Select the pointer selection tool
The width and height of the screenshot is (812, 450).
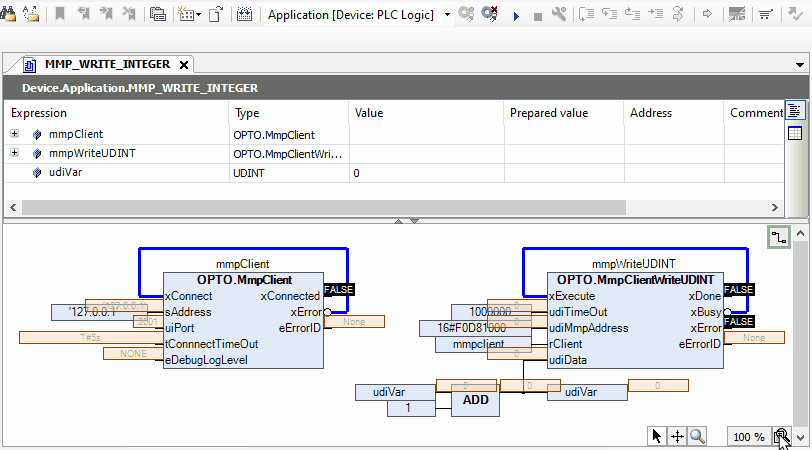coord(657,437)
